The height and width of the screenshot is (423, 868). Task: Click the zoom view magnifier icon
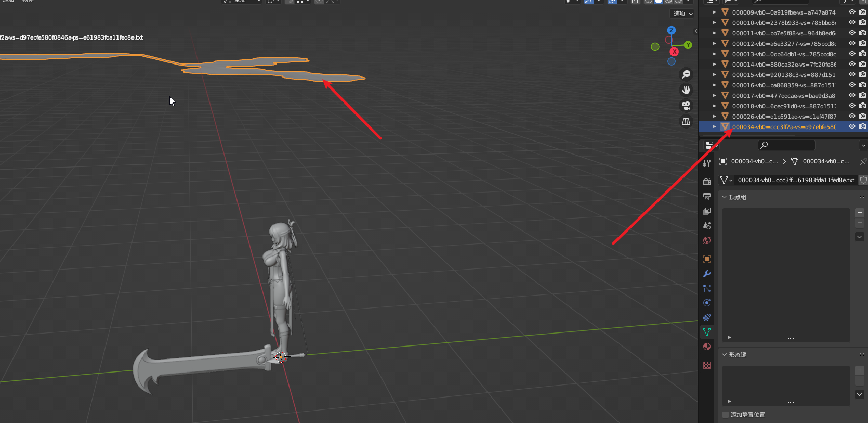[686, 74]
